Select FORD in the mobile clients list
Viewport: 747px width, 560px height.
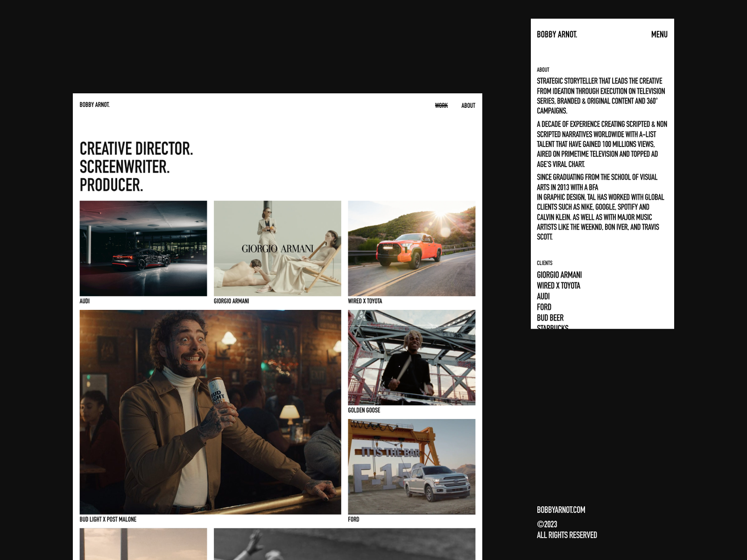tap(544, 307)
